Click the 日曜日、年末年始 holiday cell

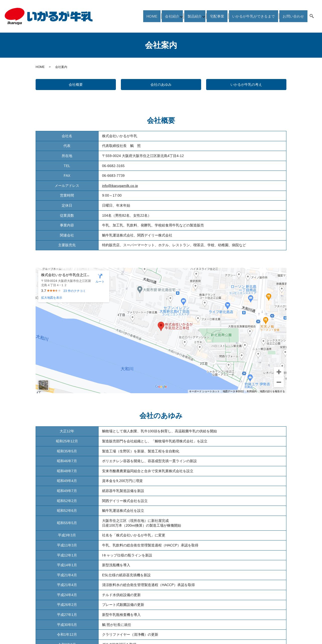[x=192, y=205]
